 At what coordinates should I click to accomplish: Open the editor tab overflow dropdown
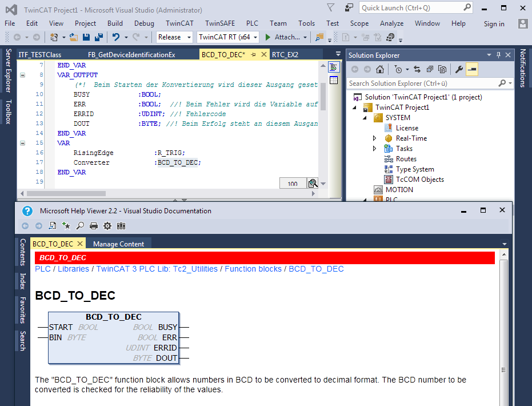tap(338, 54)
